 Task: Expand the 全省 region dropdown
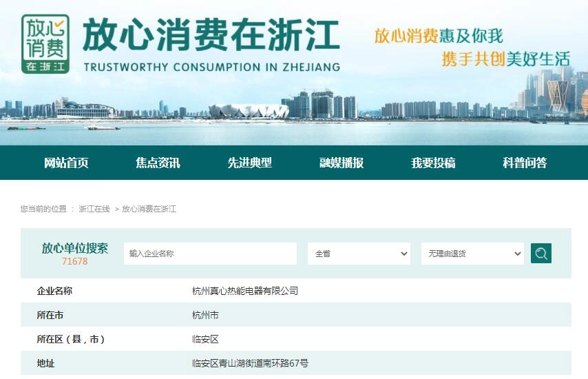click(359, 254)
